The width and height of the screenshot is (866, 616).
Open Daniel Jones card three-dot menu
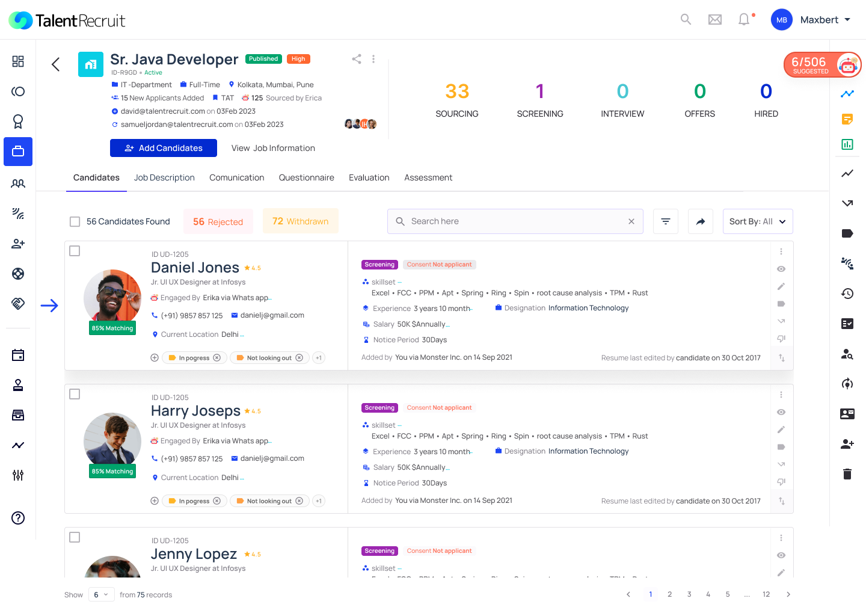[781, 251]
